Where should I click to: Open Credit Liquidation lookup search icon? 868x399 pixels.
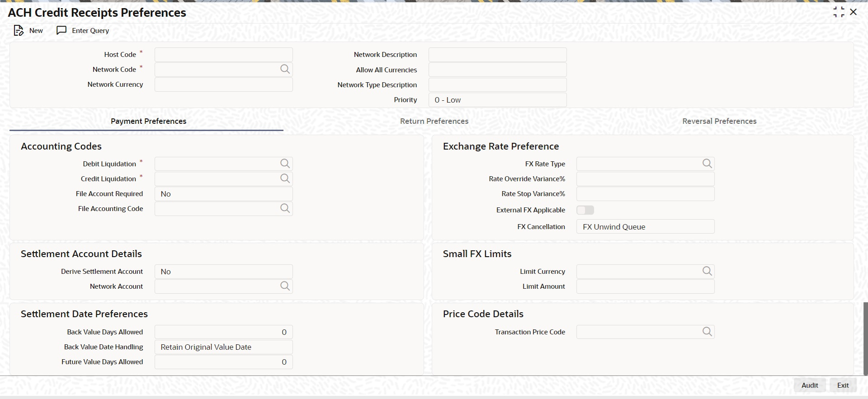click(x=285, y=178)
